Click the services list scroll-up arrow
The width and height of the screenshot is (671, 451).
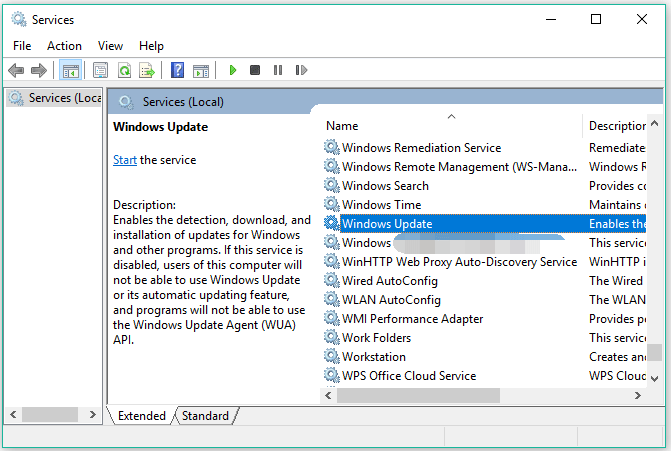(654, 123)
